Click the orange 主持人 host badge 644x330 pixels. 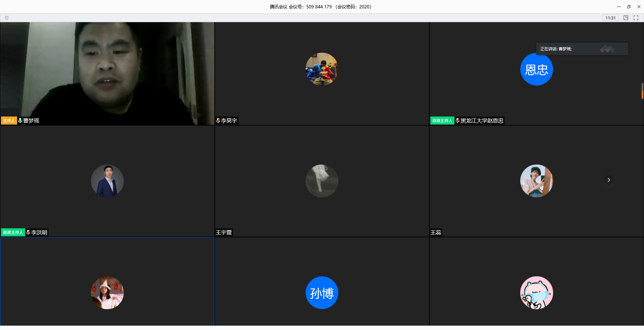coord(9,121)
